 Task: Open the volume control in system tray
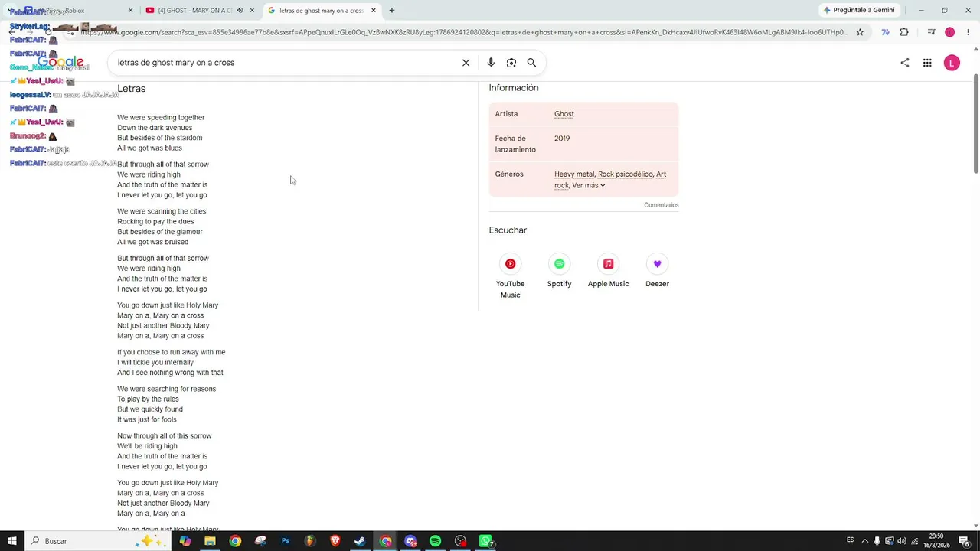pos(902,541)
